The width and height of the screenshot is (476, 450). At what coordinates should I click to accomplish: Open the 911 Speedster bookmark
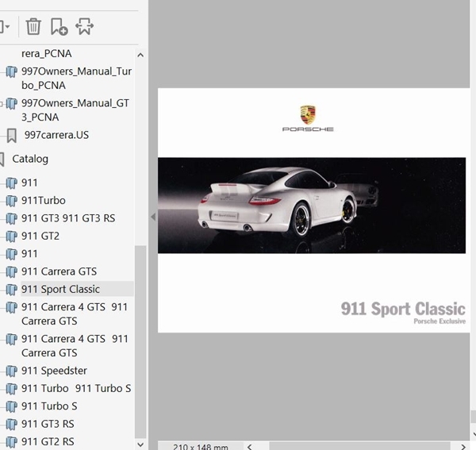(54, 371)
